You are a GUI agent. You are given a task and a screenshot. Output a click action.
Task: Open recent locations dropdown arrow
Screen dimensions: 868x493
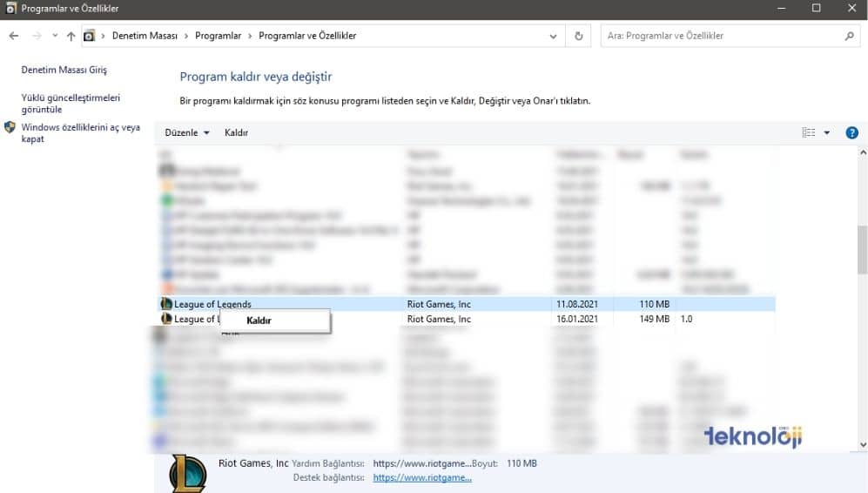55,36
